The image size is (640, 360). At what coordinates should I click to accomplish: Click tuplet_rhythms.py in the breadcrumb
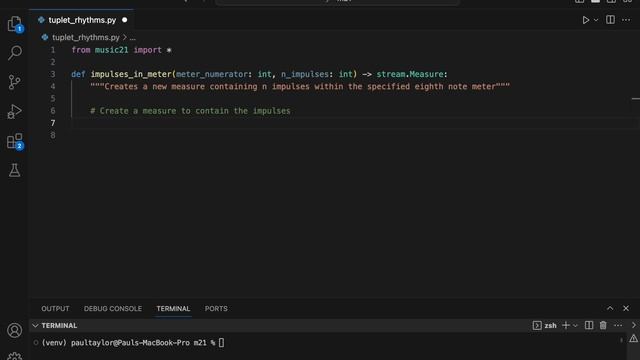click(86, 38)
